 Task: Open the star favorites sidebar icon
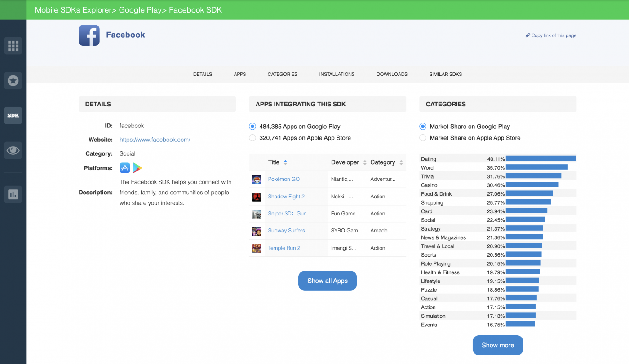tap(13, 80)
